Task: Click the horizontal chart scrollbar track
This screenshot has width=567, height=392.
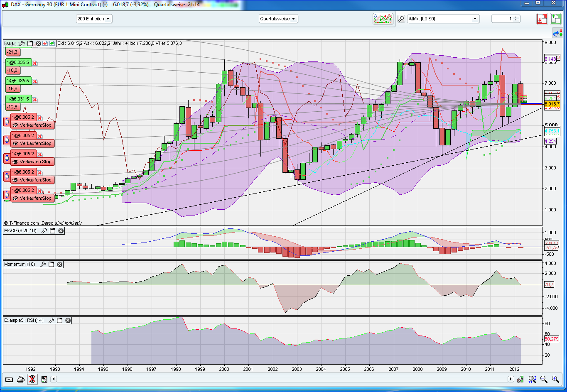Action: click(x=282, y=379)
